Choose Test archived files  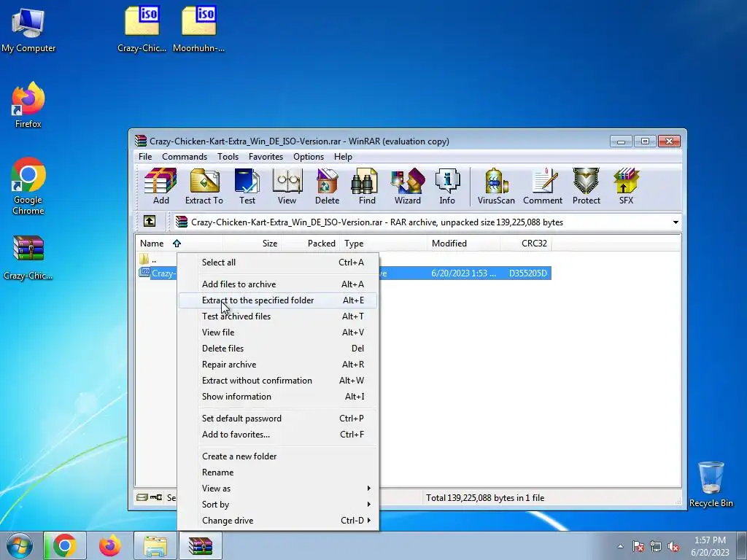[278, 316]
